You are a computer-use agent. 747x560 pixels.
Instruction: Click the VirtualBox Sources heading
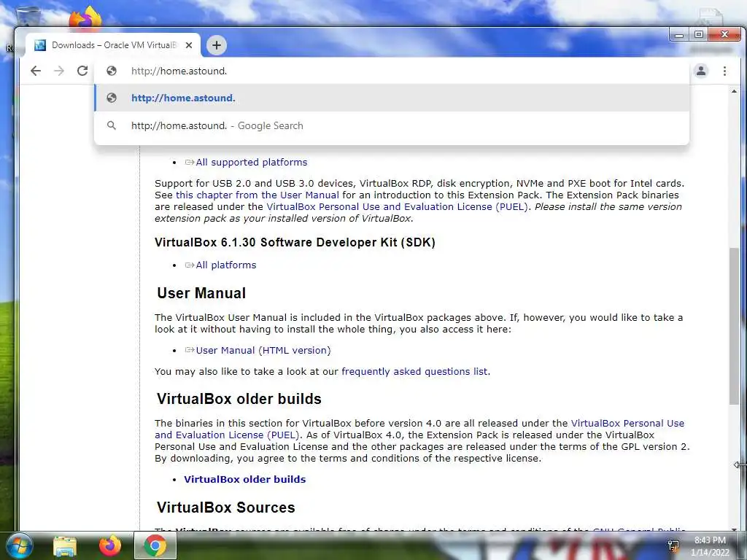tap(226, 507)
